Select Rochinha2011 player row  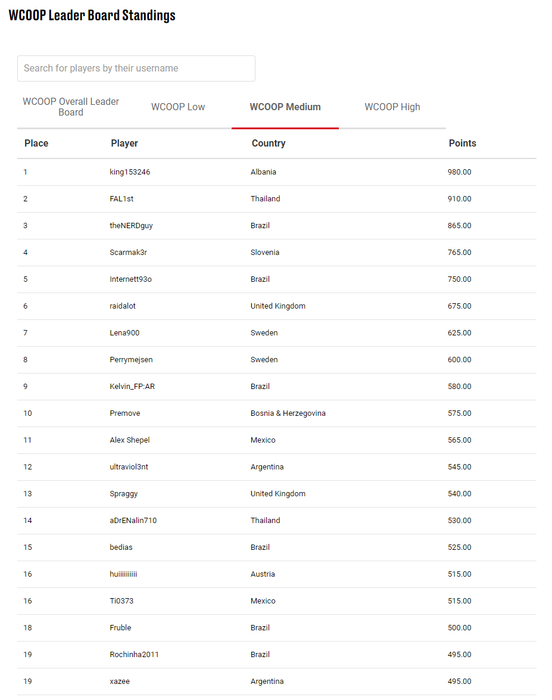point(277,654)
